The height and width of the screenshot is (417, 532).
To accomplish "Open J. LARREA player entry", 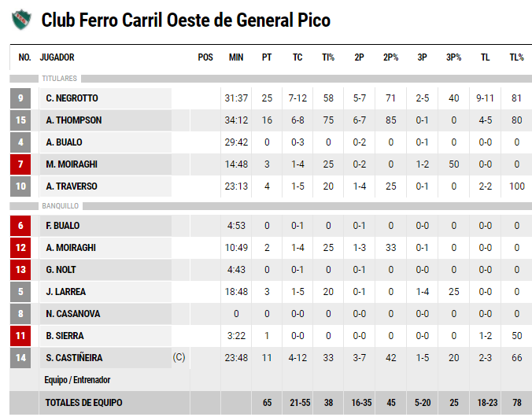I will (66, 292).
